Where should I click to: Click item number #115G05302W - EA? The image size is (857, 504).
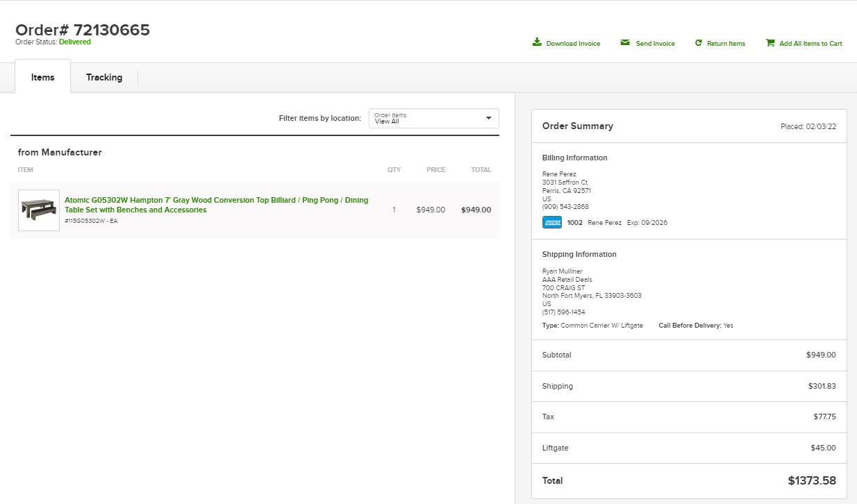click(91, 221)
